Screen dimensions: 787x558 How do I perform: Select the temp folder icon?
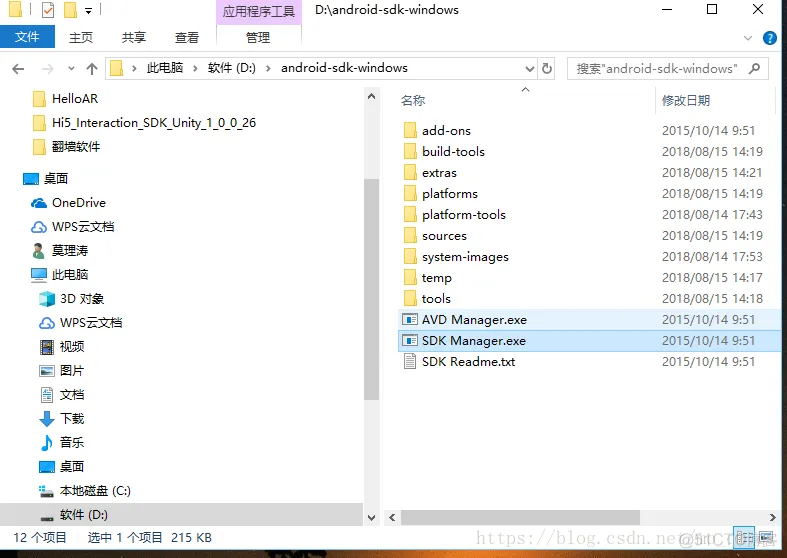click(410, 277)
